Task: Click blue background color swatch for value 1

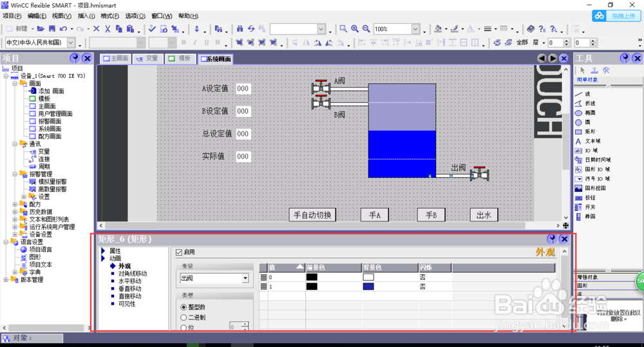Action: 368,286
